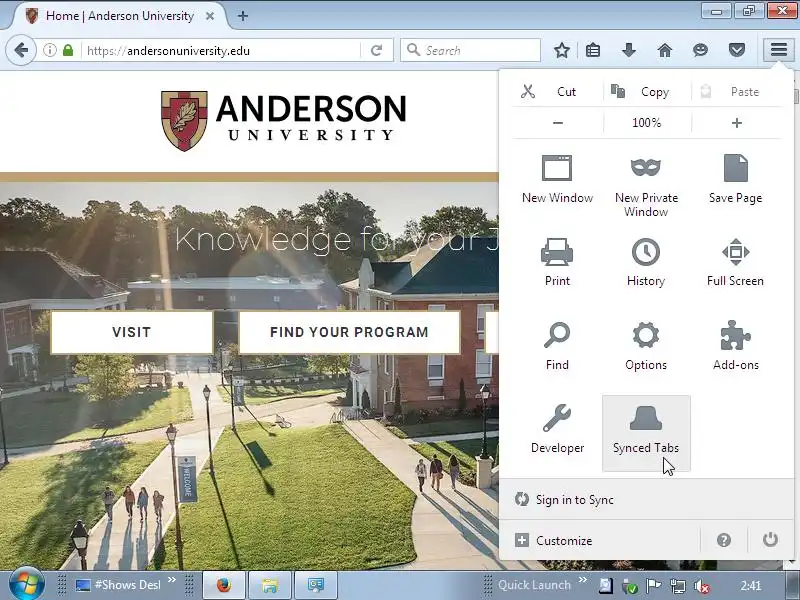
Task: Go to home page via house icon
Action: [x=664, y=50]
